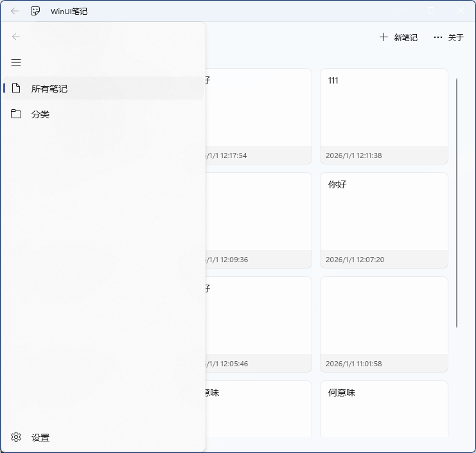Viewport: 476px width, 453px height.
Task: Select the 所有笔记 navigation item
Action: click(x=49, y=89)
